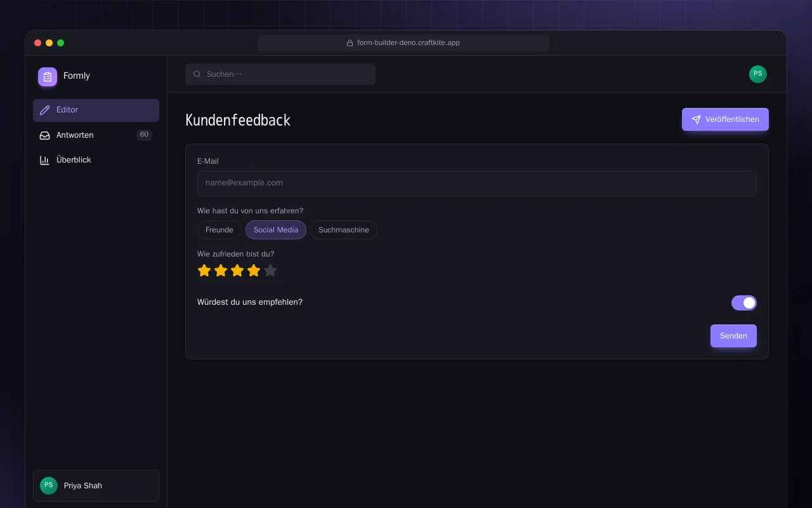Open the Editor sidebar item
Image resolution: width=812 pixels, height=508 pixels.
pyautogui.click(x=96, y=110)
